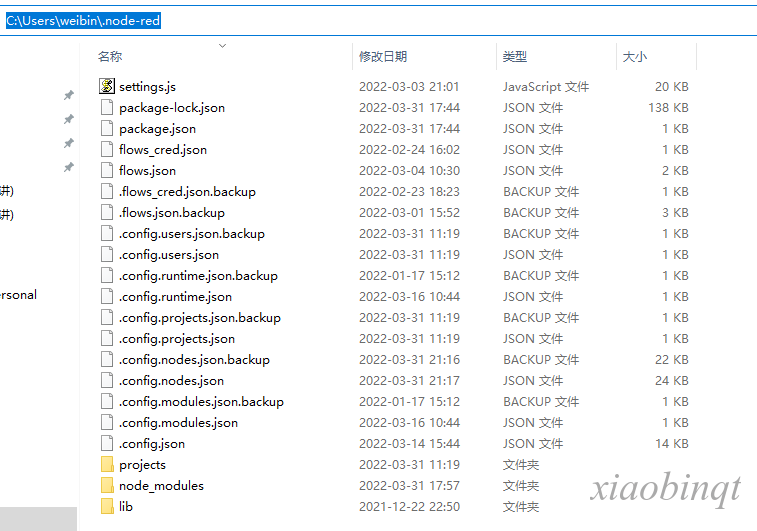This screenshot has width=757, height=531.
Task: Select the projects folder name
Action: (x=142, y=465)
